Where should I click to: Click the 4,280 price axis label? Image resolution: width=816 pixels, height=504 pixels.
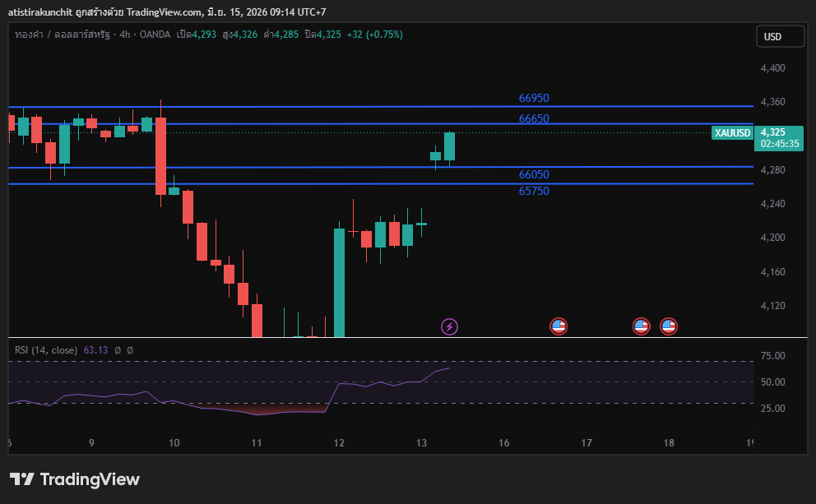(x=772, y=170)
